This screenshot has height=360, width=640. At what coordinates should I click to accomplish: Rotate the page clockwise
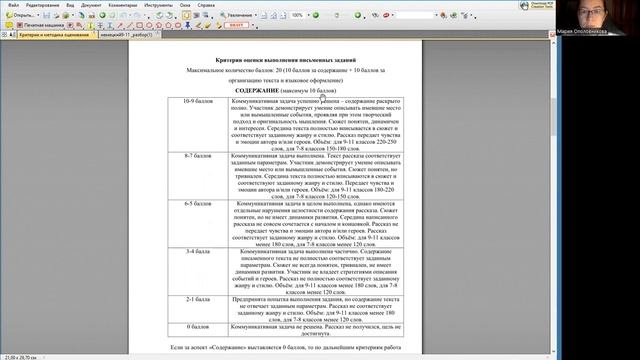[169, 15]
